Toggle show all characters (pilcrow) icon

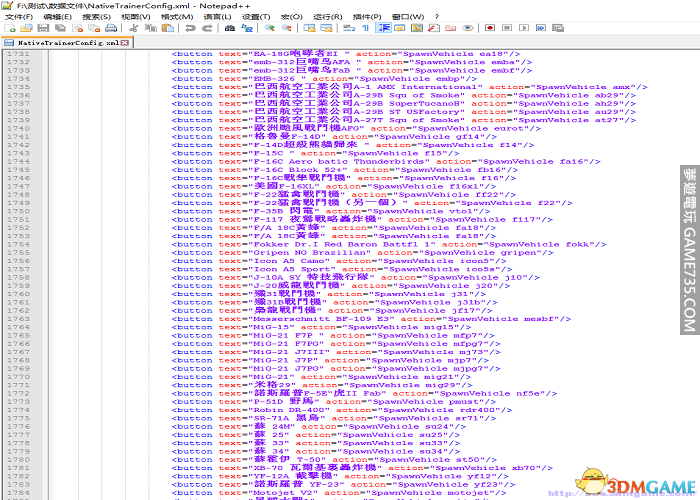pyautogui.click(x=366, y=28)
